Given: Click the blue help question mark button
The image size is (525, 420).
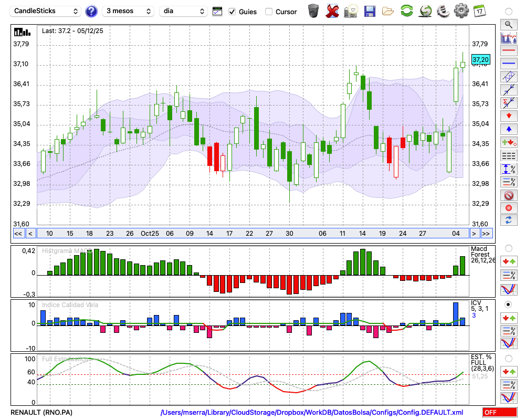Looking at the screenshot, I should click(x=91, y=11).
